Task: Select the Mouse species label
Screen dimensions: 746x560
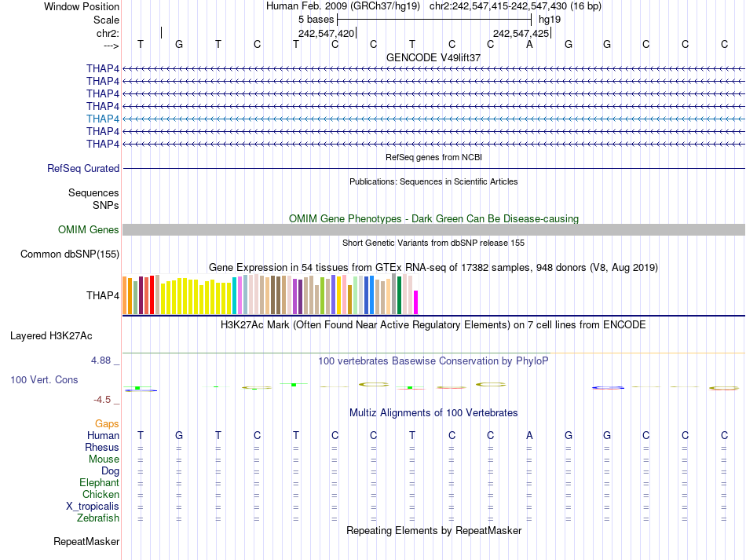Action: pyautogui.click(x=104, y=459)
